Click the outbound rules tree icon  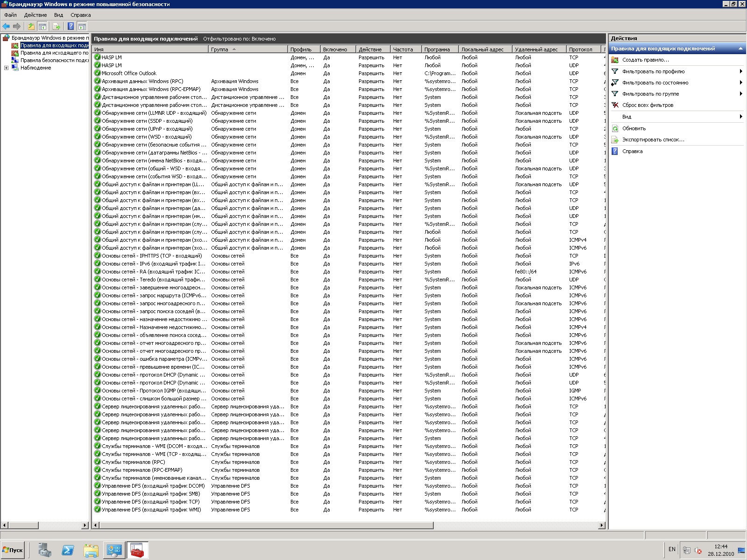point(15,53)
